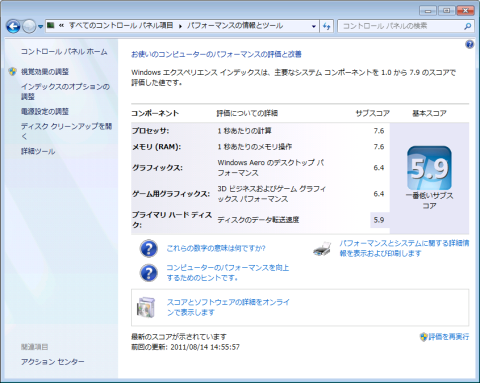Click the software box icon
Viewport: 480px width, 383px height.
pyautogui.click(x=146, y=307)
